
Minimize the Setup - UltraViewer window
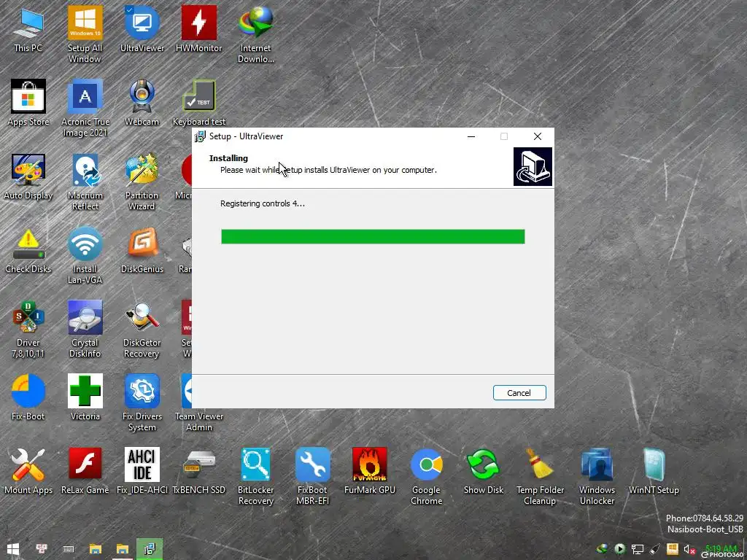(471, 136)
